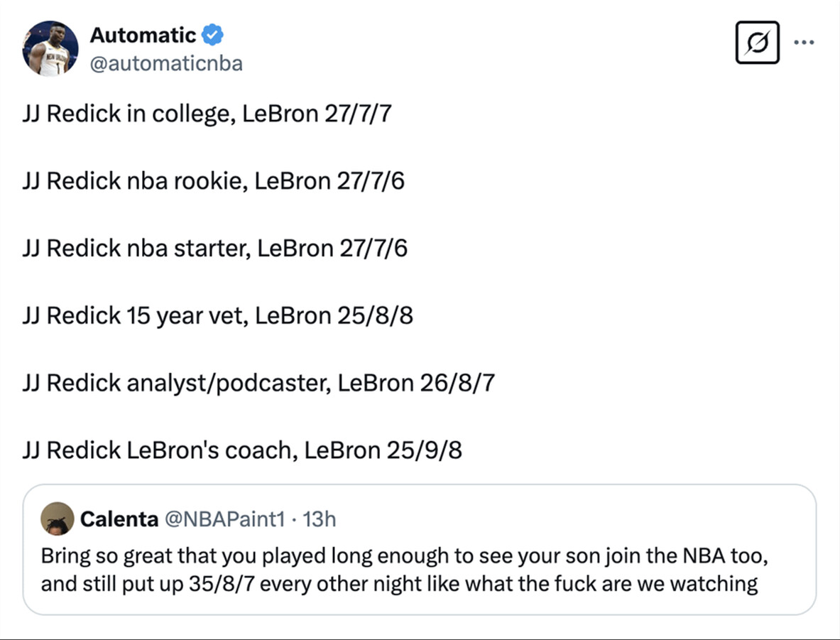
Task: Click the 'JJ Redick nba starter' line
Action: 214,249
